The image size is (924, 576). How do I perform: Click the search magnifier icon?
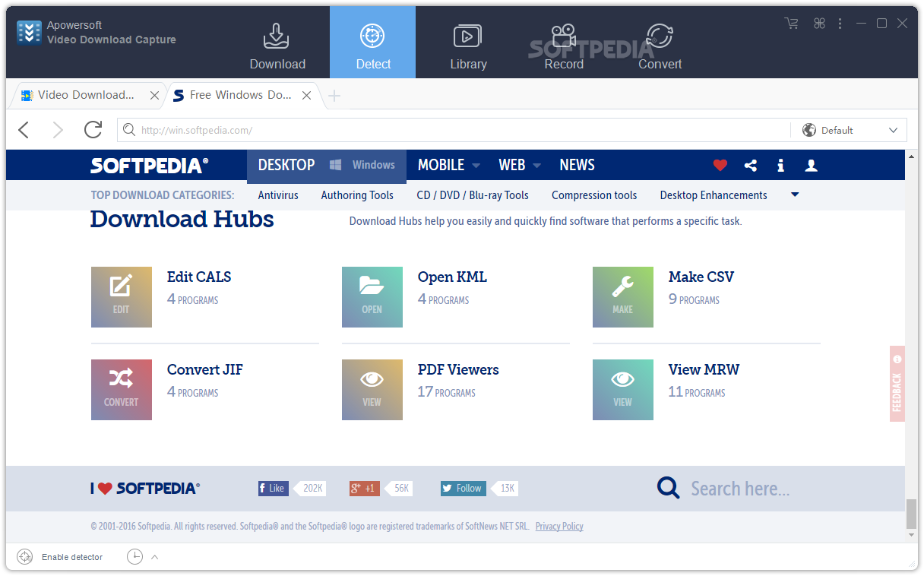[x=669, y=488]
